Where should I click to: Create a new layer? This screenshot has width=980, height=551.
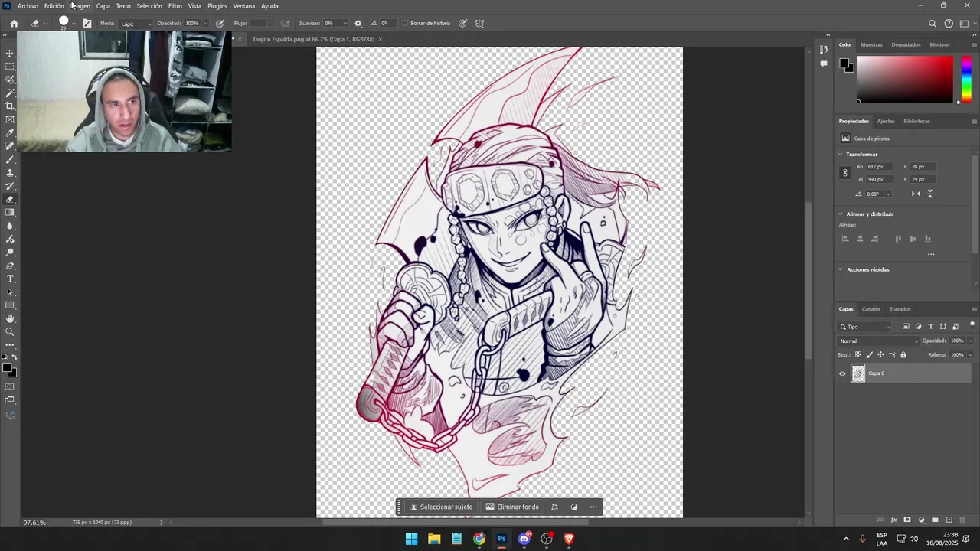(949, 520)
